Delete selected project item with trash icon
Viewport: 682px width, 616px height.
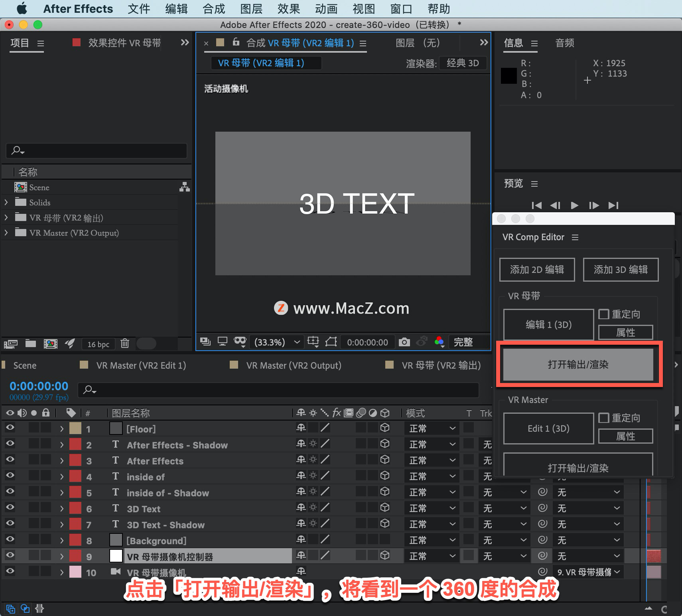125,343
